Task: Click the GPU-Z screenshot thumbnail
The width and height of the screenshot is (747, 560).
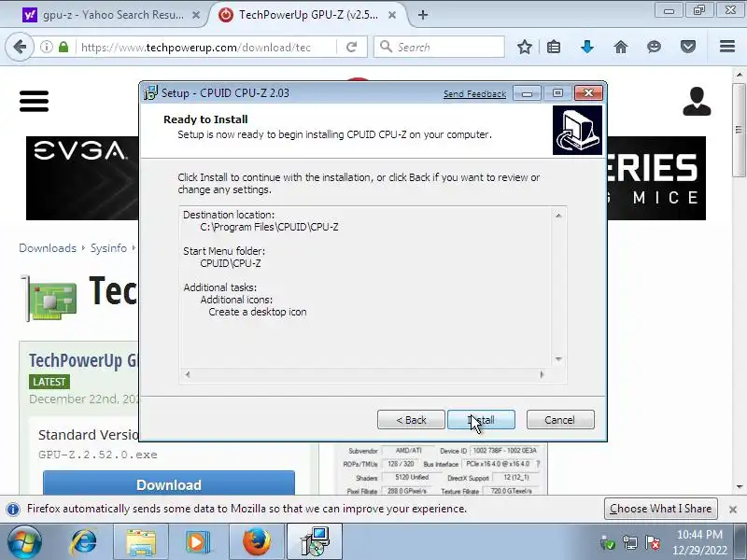Action: pyautogui.click(x=441, y=469)
